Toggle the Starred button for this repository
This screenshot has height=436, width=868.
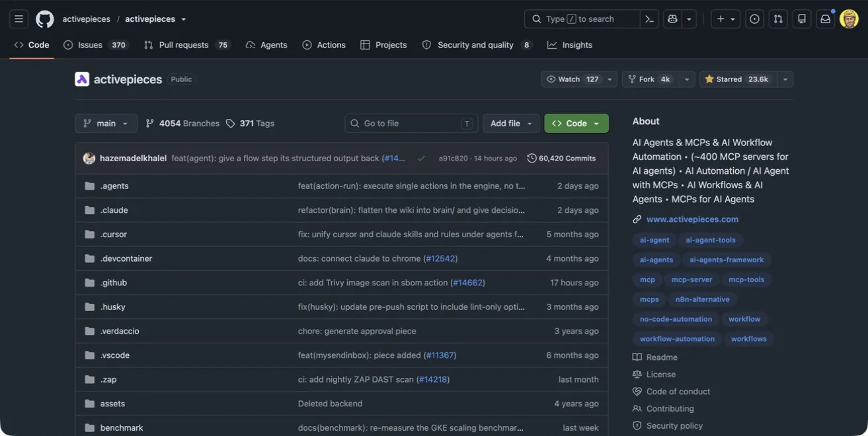(738, 79)
